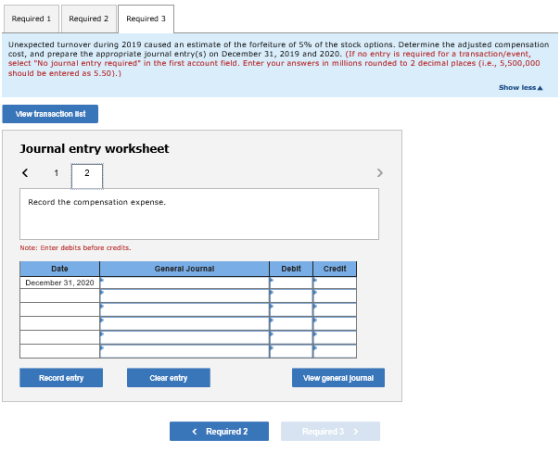
Task: Click the Credit field in fourth row
Action: click(x=335, y=324)
